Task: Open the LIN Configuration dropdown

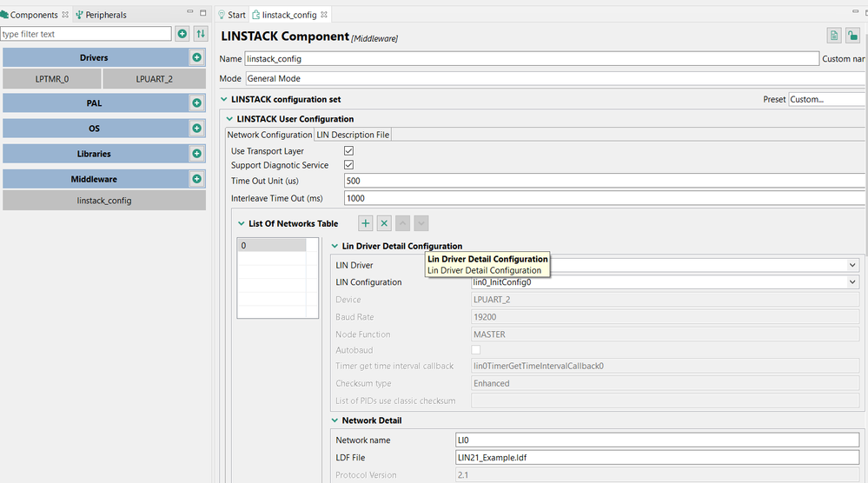Action: point(852,282)
